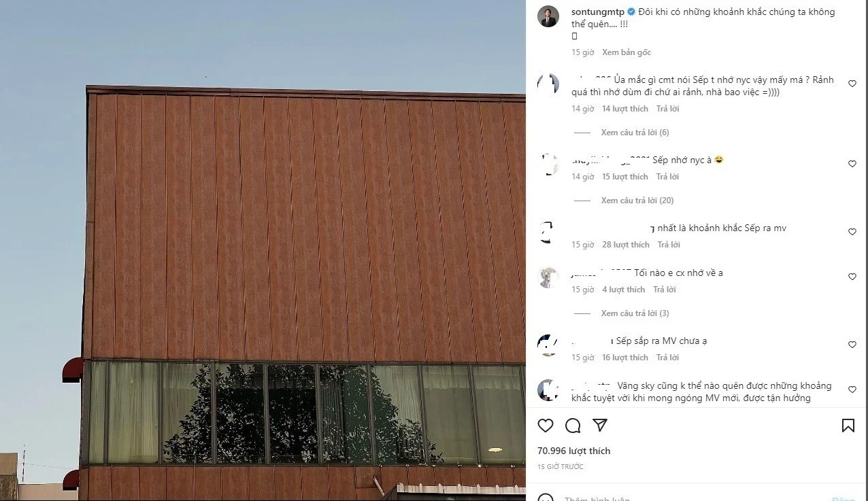Open comments via the speech bubble icon
This screenshot has width=868, height=501.
[x=573, y=426]
